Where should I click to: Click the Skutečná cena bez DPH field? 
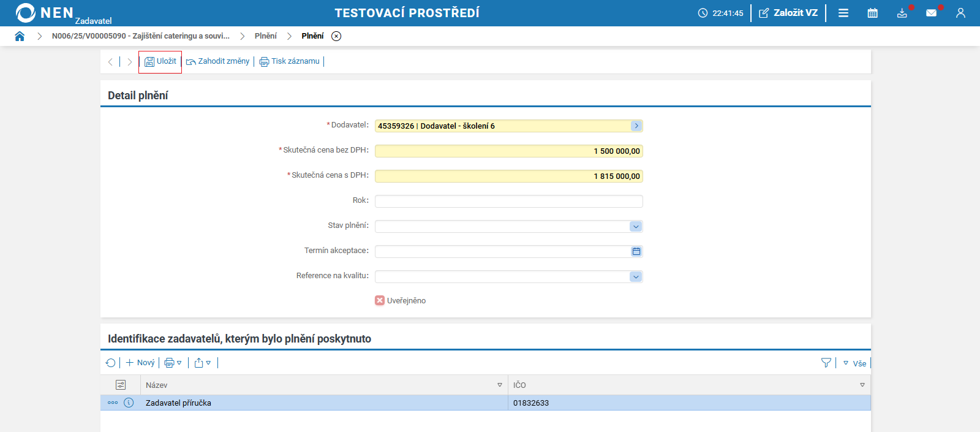[509, 151]
